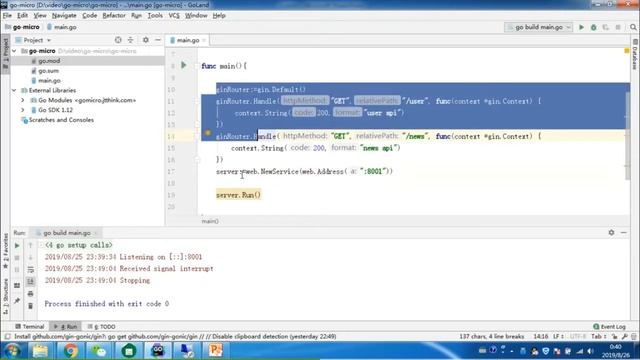Clear all Run console output trash icon

30,306
